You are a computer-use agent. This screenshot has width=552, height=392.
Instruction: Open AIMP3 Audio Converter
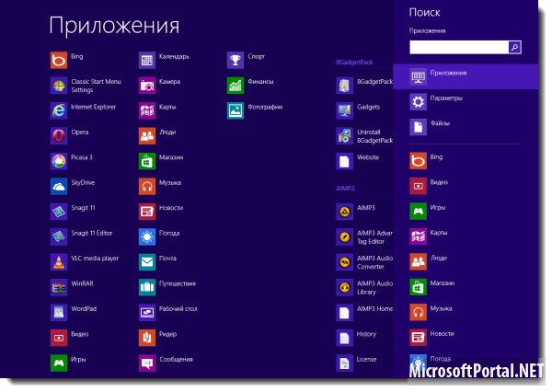tap(364, 262)
